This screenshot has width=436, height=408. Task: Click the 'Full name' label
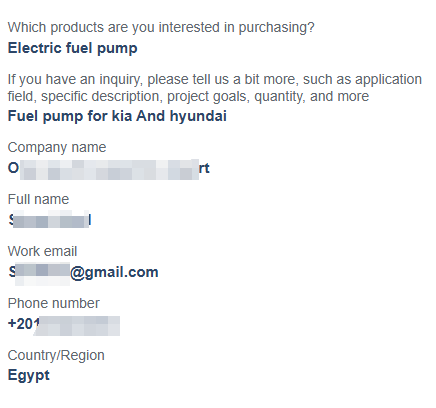[x=38, y=199]
